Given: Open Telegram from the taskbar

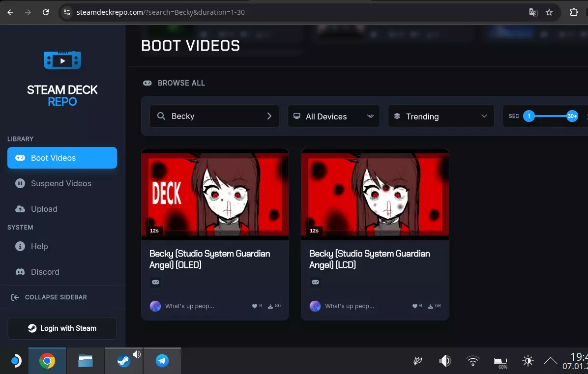Looking at the screenshot, I should click(x=162, y=361).
